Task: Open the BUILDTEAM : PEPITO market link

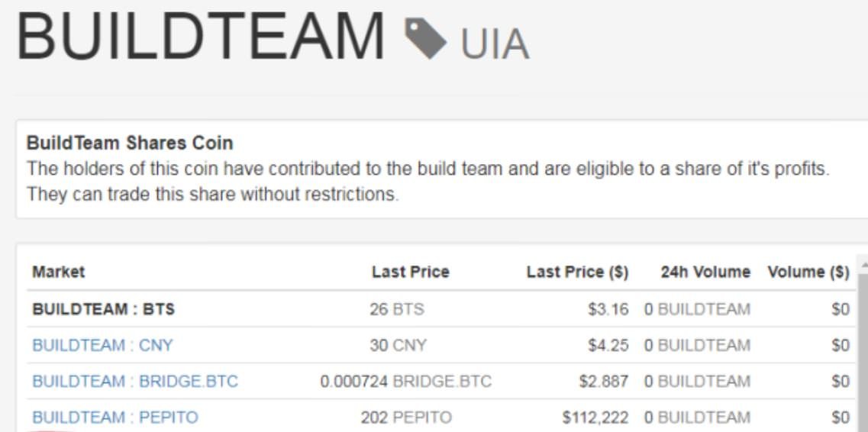Action: [x=115, y=417]
